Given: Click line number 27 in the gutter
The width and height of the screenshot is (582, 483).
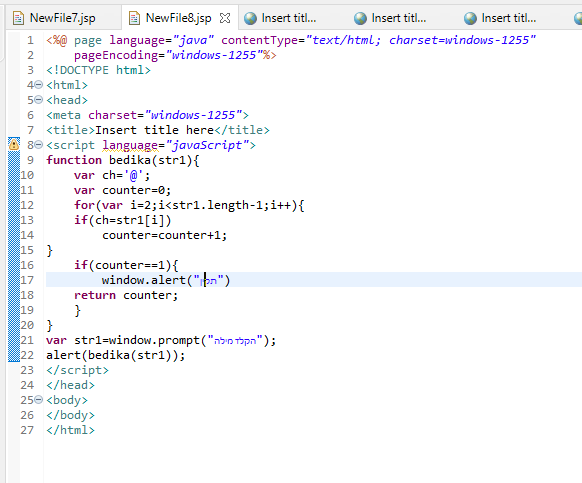Looking at the screenshot, I should tap(27, 430).
